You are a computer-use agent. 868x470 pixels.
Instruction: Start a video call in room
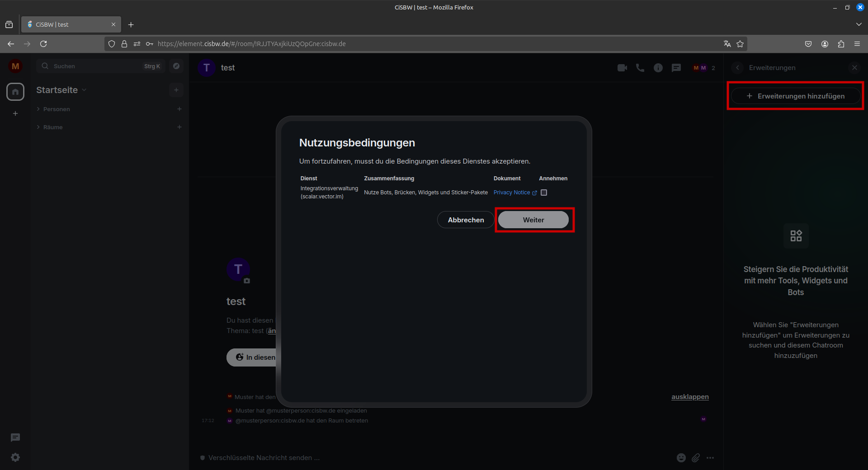point(622,68)
